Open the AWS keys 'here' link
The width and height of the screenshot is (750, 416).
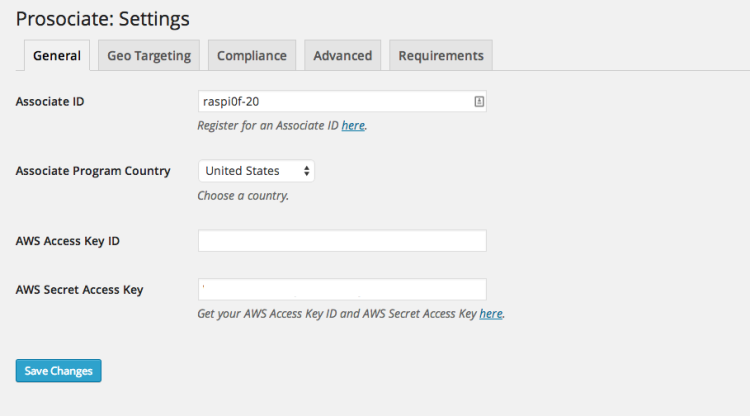[491, 314]
